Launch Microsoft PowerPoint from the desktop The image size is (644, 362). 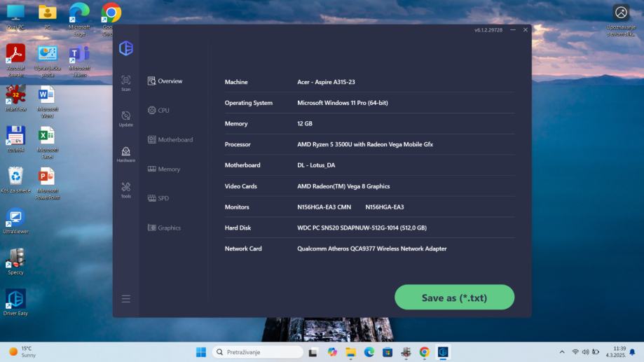point(48,183)
